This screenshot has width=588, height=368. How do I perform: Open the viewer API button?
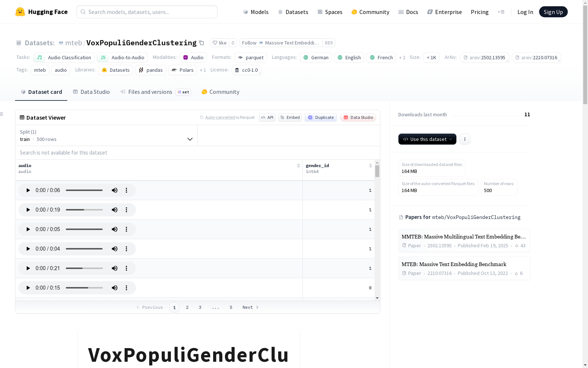[267, 117]
